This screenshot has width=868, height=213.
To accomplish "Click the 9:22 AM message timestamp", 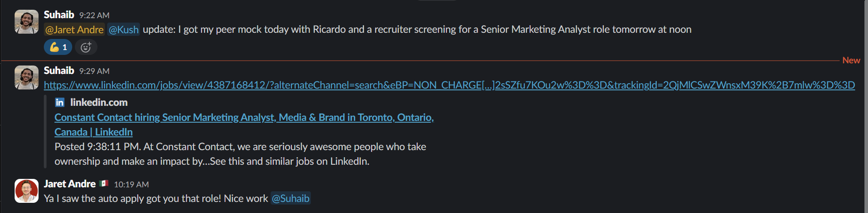I will point(94,15).
